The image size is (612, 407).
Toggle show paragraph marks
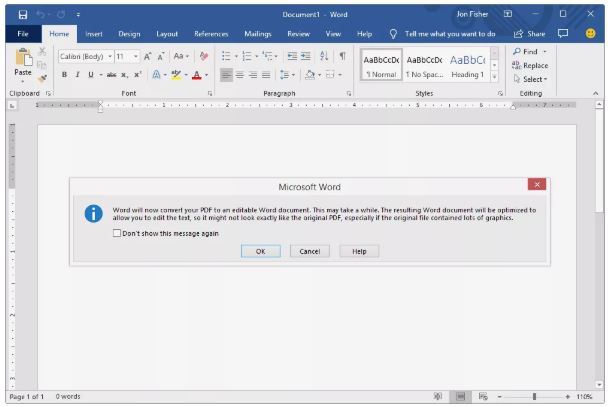click(342, 56)
